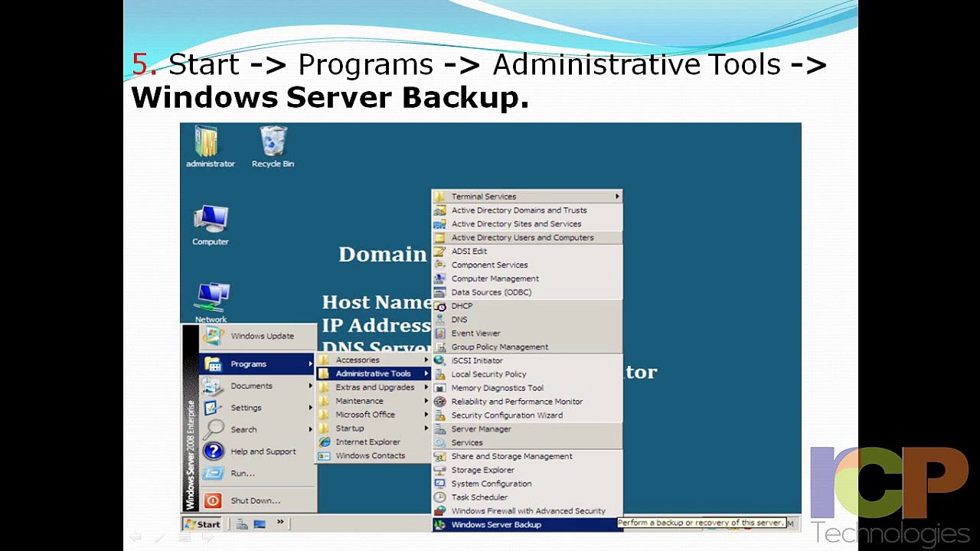980x551 pixels.
Task: Click the red Shut Down icon
Action: (x=212, y=500)
